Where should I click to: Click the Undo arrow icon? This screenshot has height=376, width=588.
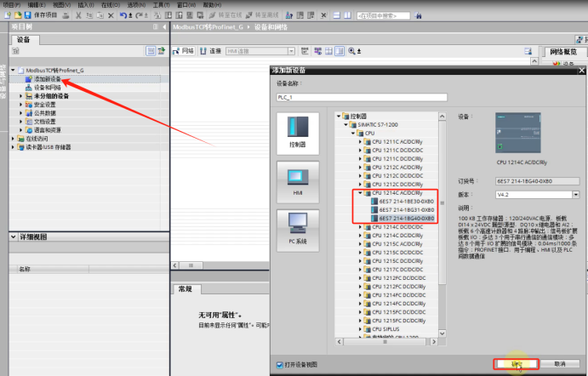pos(123,15)
